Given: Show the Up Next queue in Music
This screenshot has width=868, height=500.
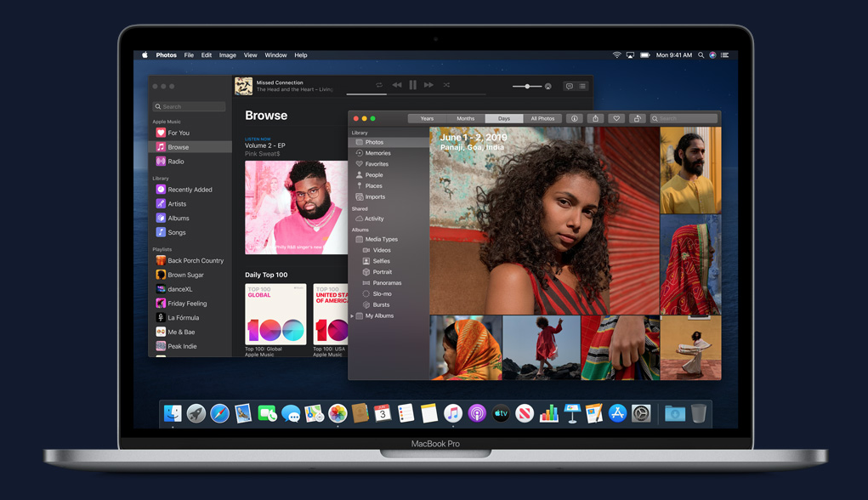Looking at the screenshot, I should [x=582, y=87].
